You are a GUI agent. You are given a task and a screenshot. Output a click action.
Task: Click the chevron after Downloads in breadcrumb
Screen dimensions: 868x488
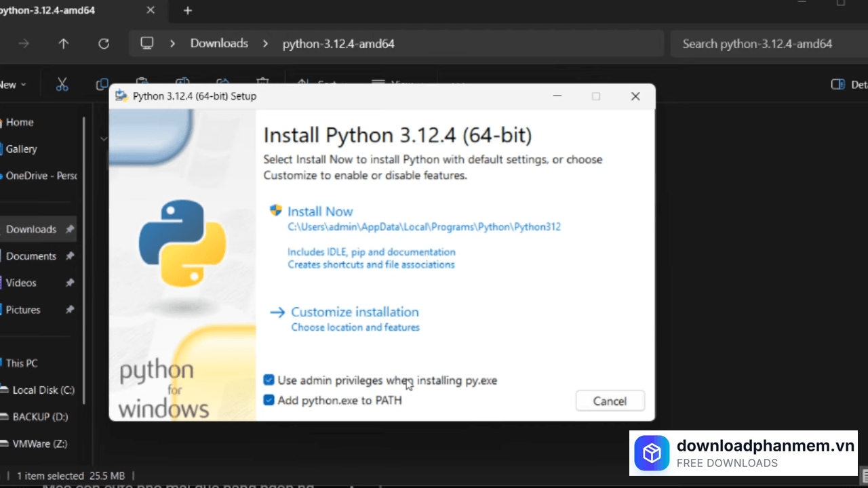coord(265,44)
